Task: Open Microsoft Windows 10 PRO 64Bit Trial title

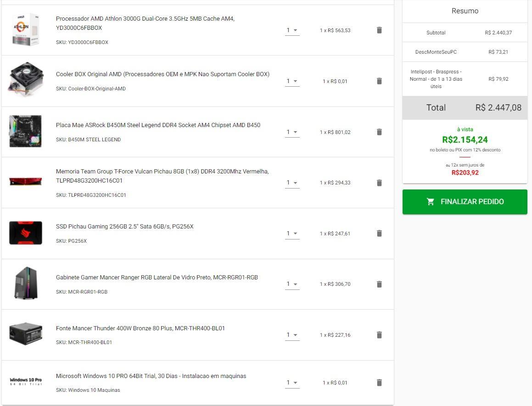Action: pyautogui.click(x=151, y=376)
